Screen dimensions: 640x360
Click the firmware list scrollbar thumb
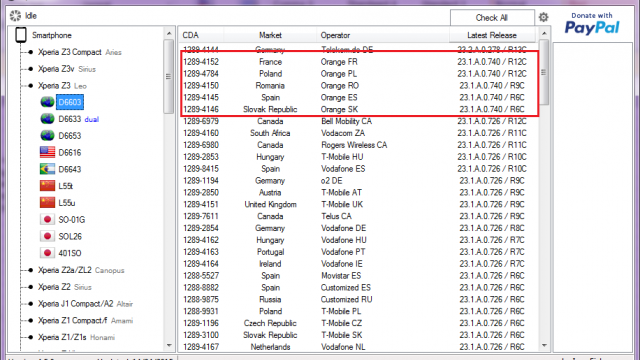click(x=544, y=72)
